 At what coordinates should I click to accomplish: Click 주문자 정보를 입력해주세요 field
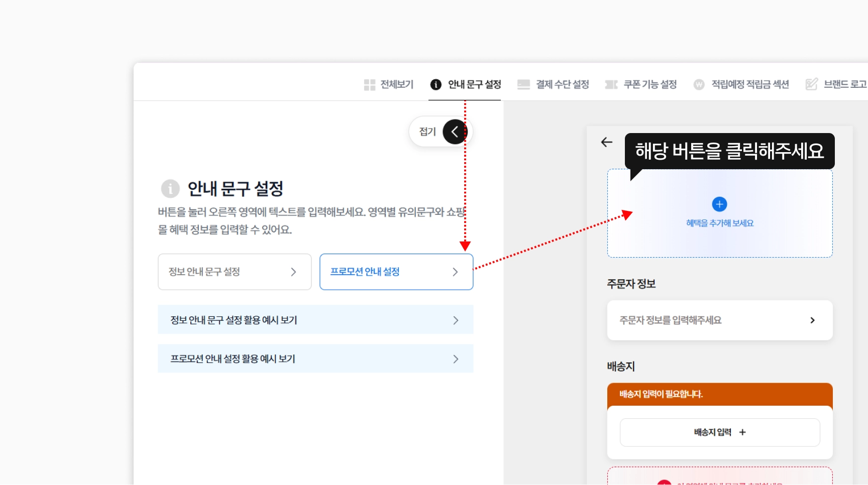[720, 320]
